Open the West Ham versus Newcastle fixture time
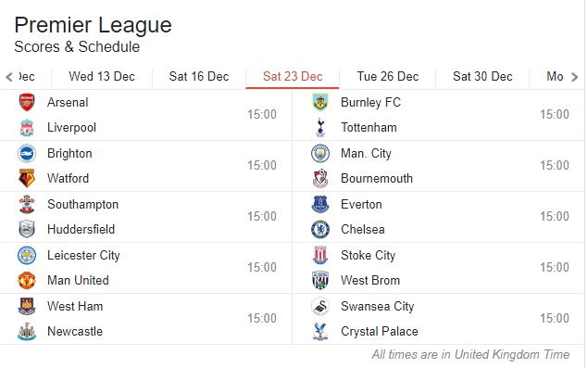This screenshot has width=588, height=368. 262,319
